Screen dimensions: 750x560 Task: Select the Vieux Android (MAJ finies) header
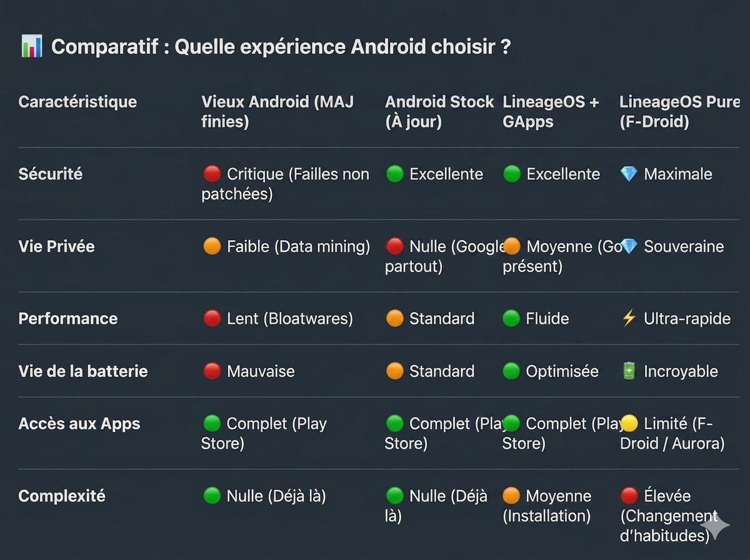277,111
